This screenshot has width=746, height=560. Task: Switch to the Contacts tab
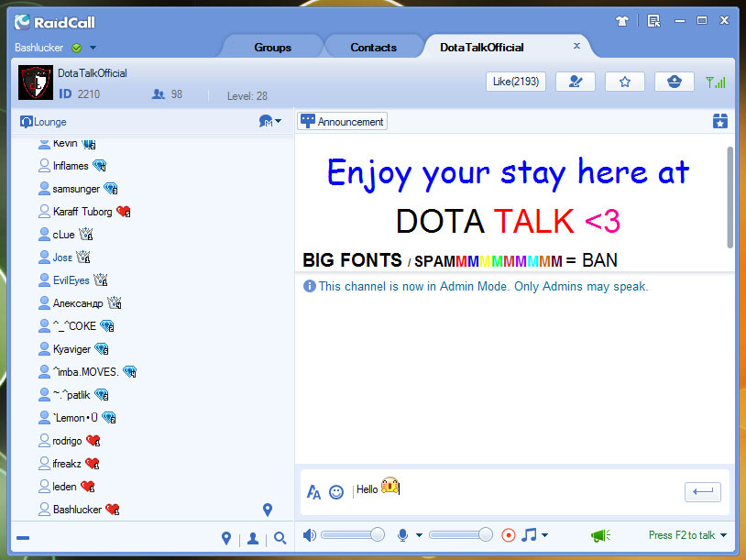tap(374, 47)
